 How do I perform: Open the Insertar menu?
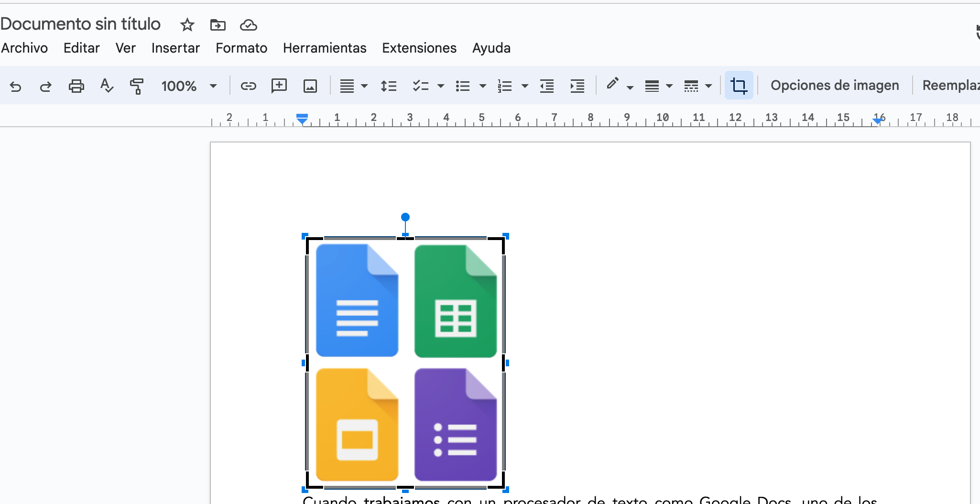175,48
